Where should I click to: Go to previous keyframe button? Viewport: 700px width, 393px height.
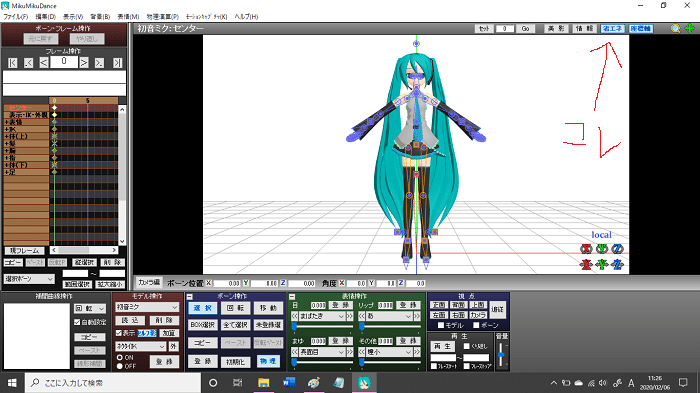28,63
